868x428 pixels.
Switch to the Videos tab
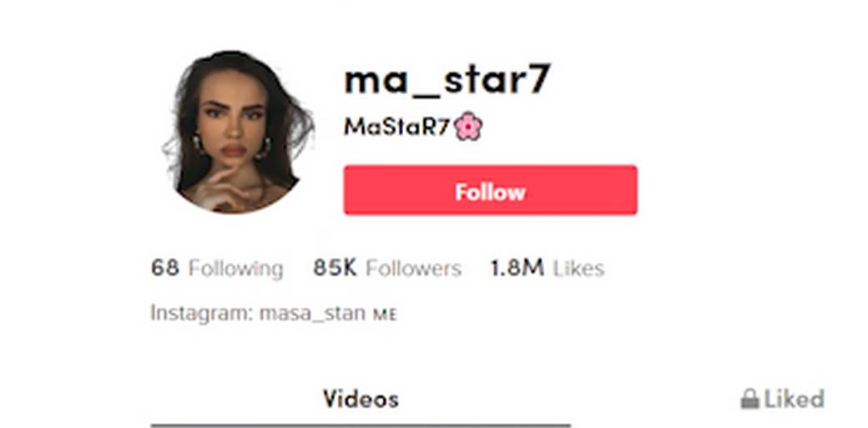click(x=361, y=399)
